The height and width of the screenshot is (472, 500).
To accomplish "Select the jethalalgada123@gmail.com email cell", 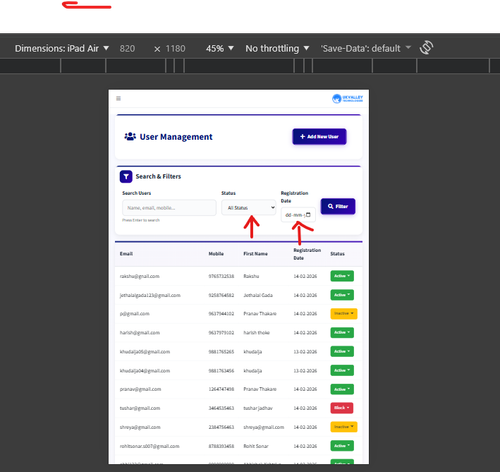I will pyautogui.click(x=150, y=295).
